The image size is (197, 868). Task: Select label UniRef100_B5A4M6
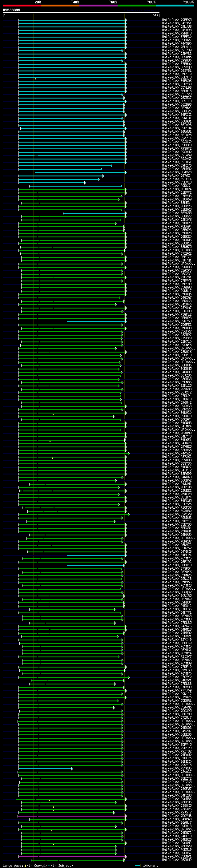tap(177, 707)
